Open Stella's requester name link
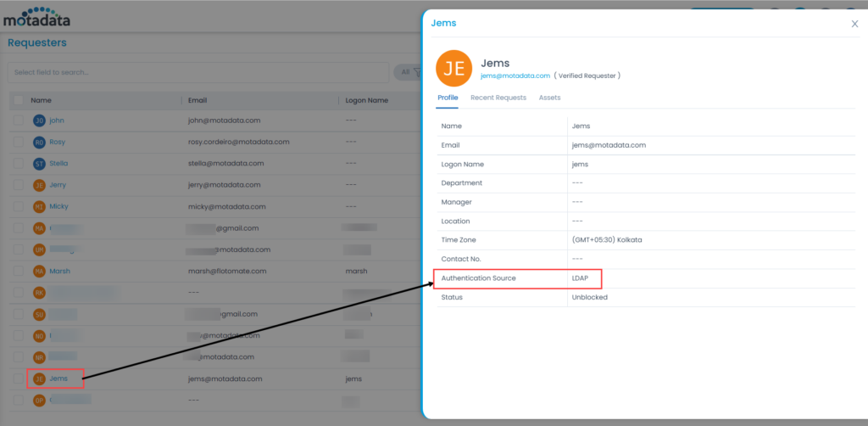This screenshot has height=426, width=868. [x=58, y=163]
